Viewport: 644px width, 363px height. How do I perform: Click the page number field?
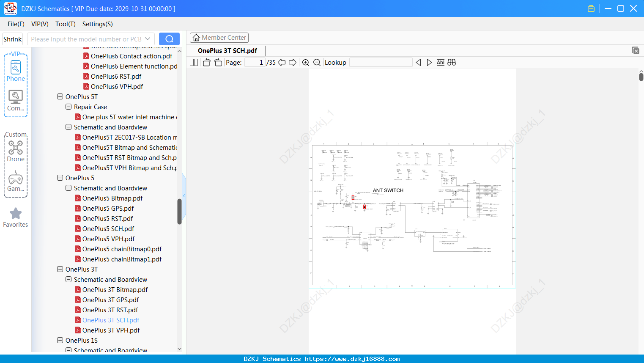point(255,63)
